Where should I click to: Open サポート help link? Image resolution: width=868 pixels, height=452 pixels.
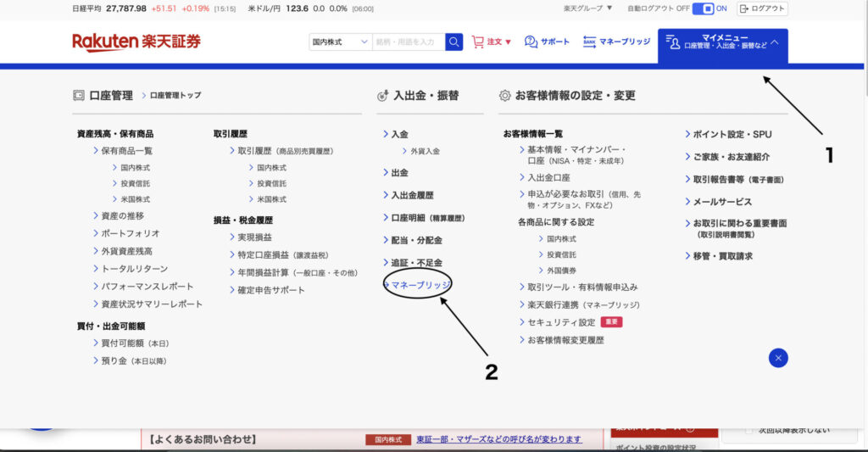pyautogui.click(x=547, y=42)
